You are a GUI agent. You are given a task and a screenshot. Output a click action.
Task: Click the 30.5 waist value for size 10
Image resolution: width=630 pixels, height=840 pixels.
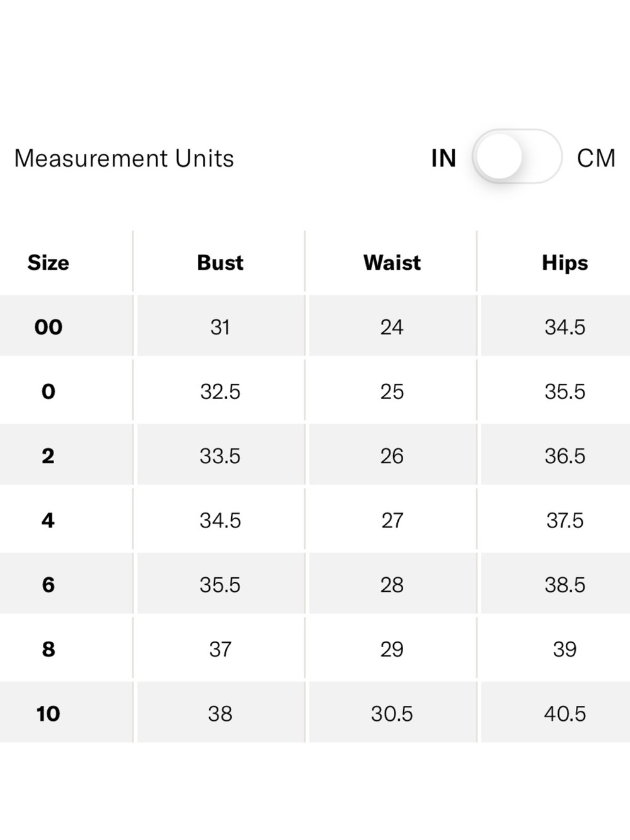392,713
